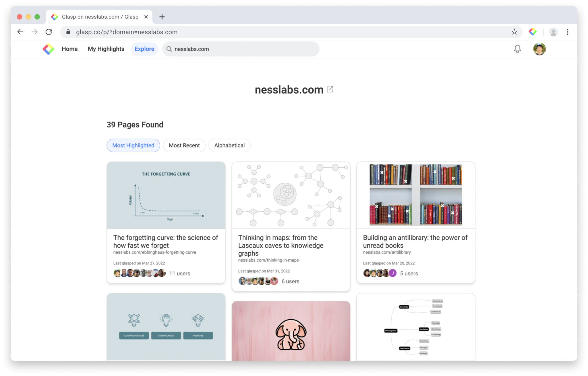The width and height of the screenshot is (588, 376).
Task: Click '6 users' on Thinking in maps card
Action: [x=290, y=281]
